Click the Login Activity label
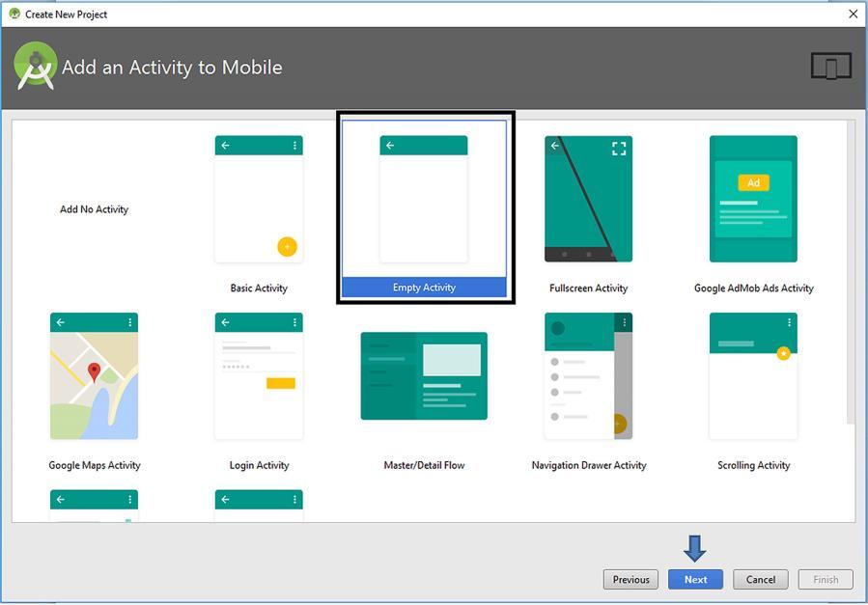Image resolution: width=868 pixels, height=605 pixels. point(259,465)
